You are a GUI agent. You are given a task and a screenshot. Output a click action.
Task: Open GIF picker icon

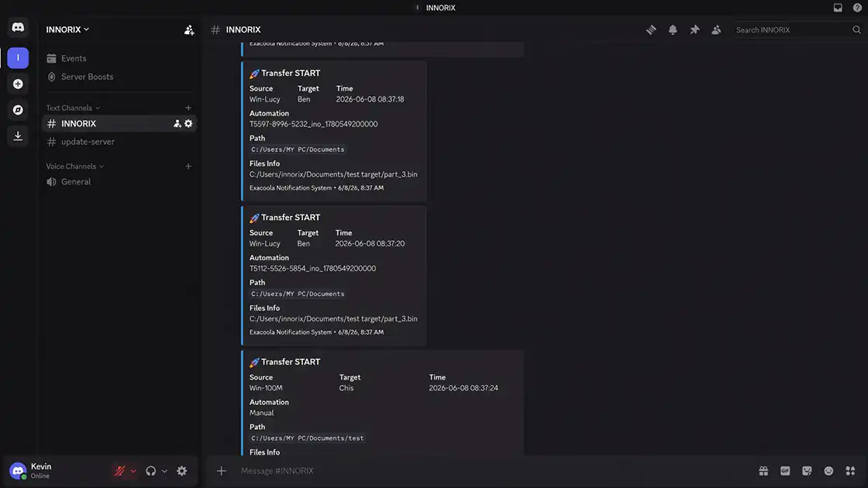[x=785, y=471]
